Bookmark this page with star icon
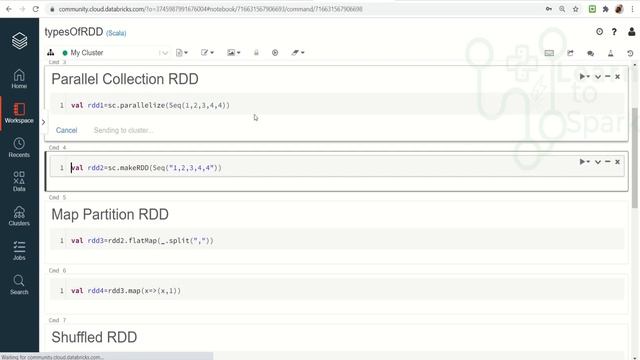 (576, 9)
